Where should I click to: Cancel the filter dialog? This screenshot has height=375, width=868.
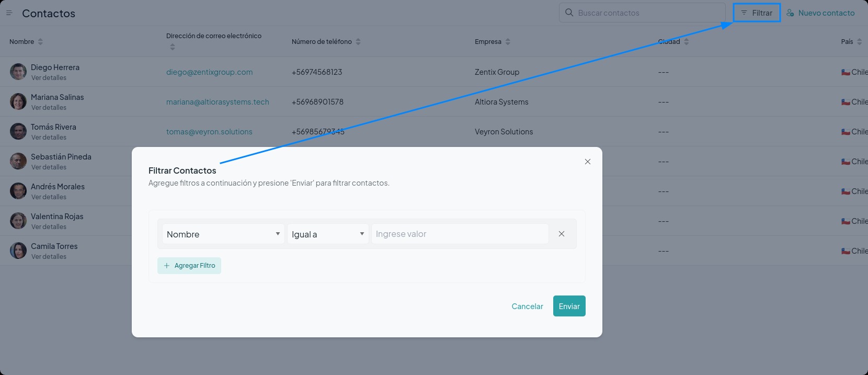pos(527,306)
